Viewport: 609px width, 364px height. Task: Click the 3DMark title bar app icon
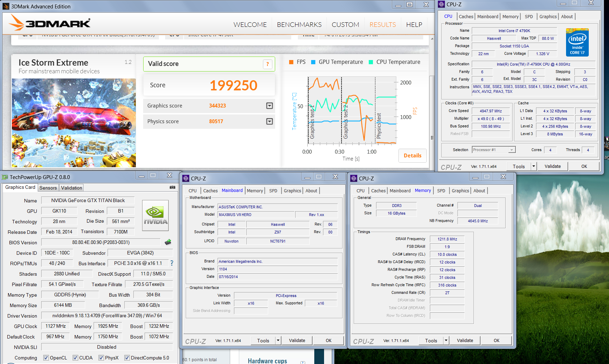pyautogui.click(x=6, y=6)
